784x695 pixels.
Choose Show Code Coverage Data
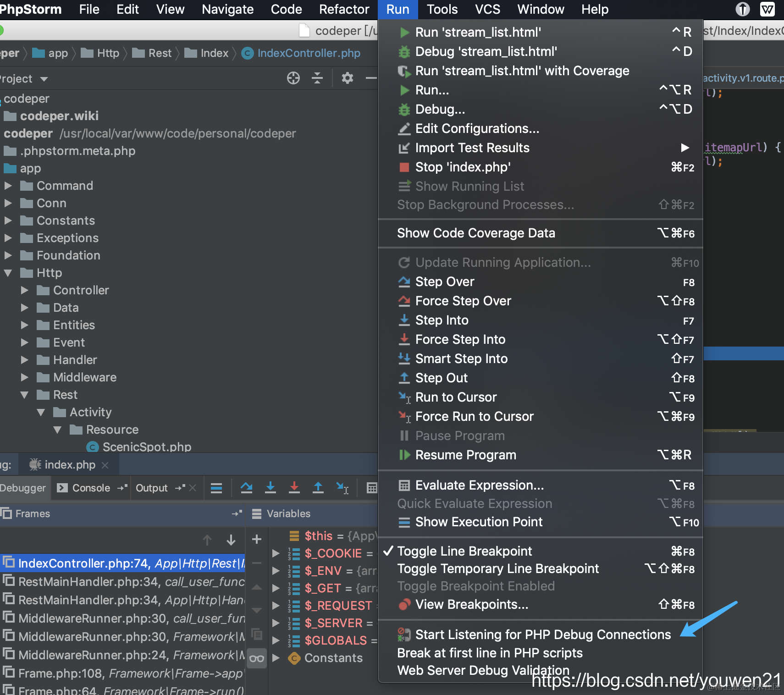(x=540, y=233)
